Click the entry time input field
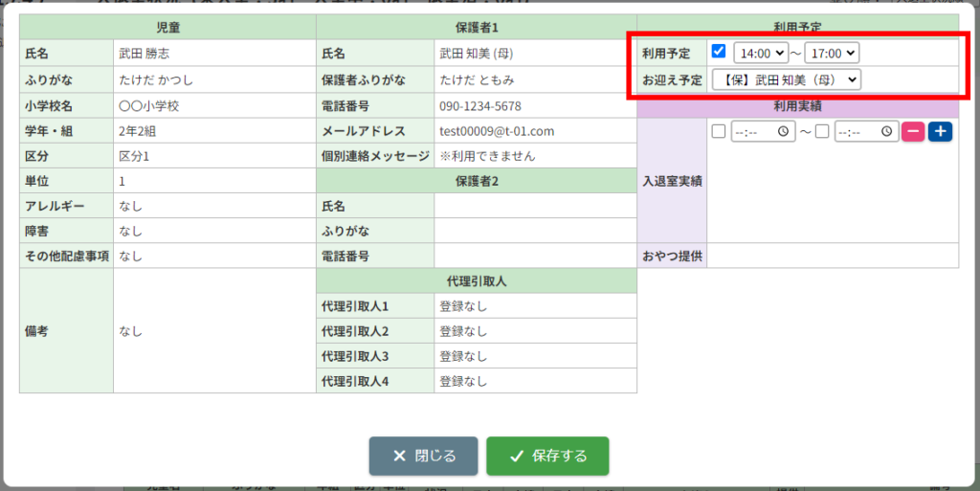 click(763, 132)
